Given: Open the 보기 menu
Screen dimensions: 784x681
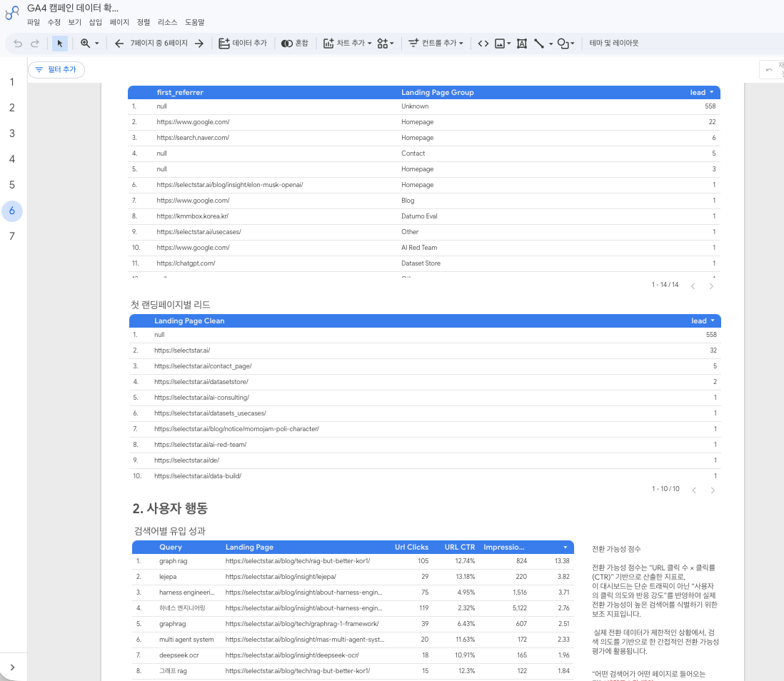Looking at the screenshot, I should [x=74, y=22].
